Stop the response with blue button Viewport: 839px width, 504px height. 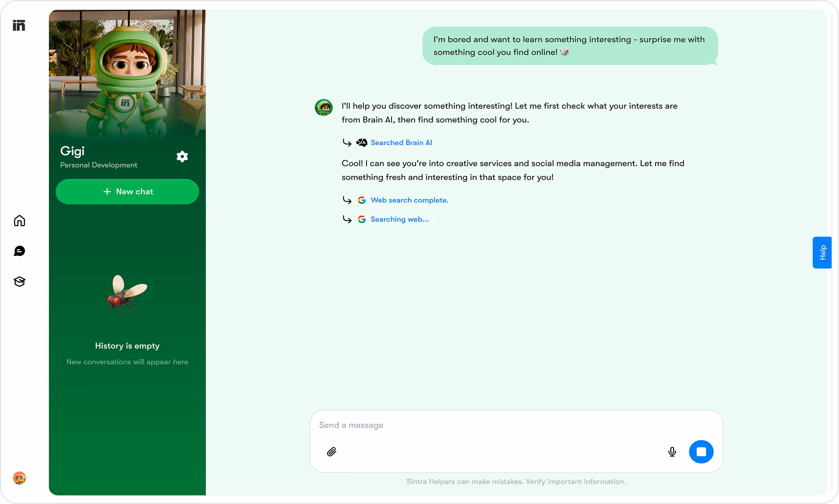[x=701, y=452]
